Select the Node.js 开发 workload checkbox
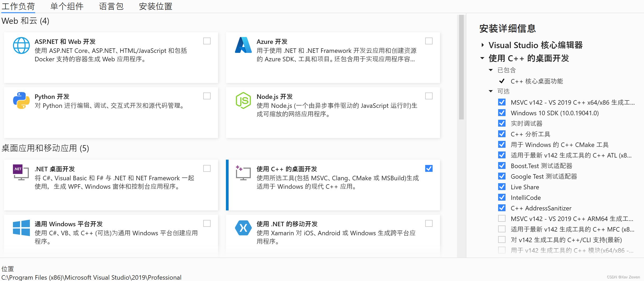Viewport: 644px width, 281px height. pyautogui.click(x=429, y=96)
